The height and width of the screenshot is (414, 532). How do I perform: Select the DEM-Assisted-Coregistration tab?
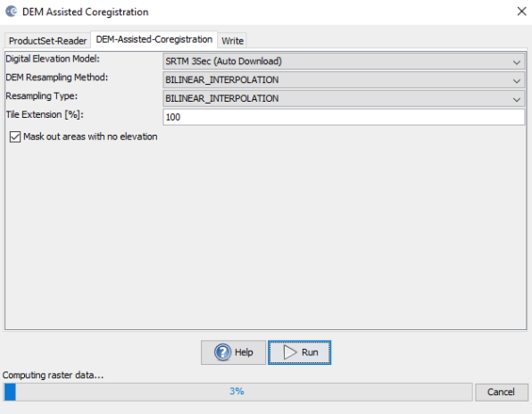(154, 39)
